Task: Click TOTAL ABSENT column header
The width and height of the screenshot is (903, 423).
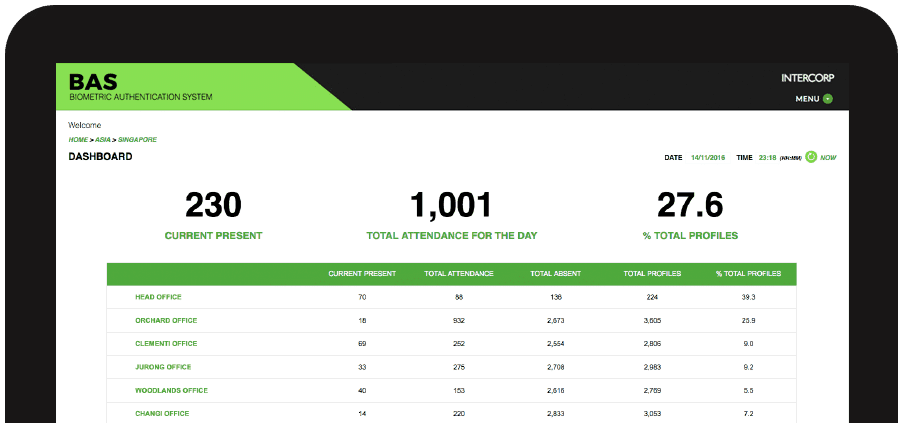Action: pyautogui.click(x=556, y=274)
